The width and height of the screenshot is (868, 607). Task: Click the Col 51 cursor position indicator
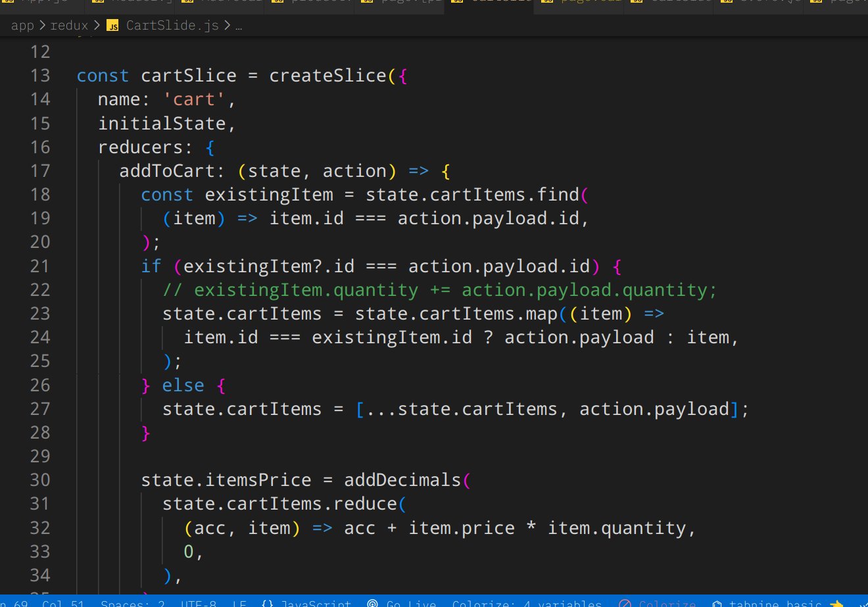pyautogui.click(x=63, y=603)
